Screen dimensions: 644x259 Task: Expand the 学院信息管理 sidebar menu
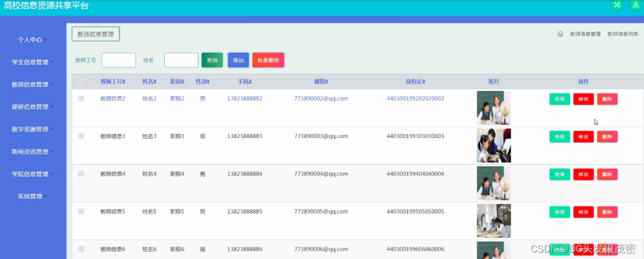coord(33,174)
